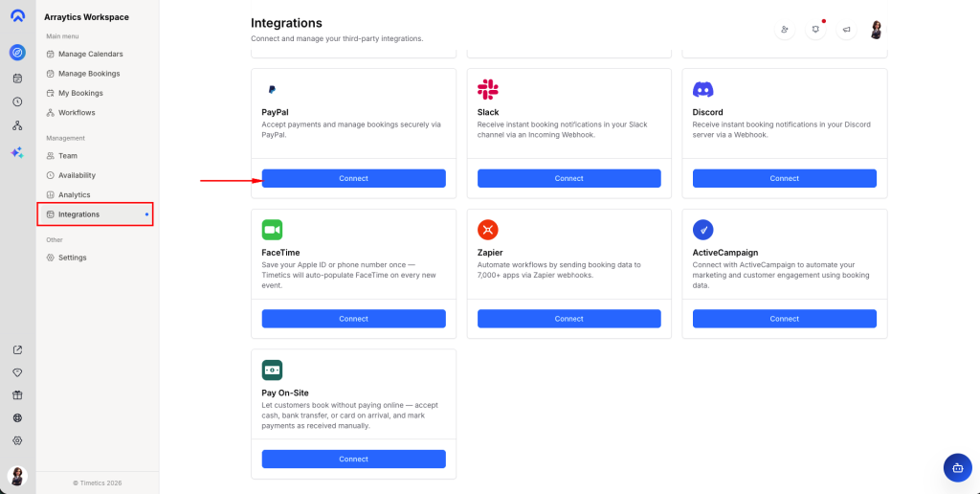Click the invite user icon in header
This screenshot has width=980, height=494.
[x=785, y=30]
